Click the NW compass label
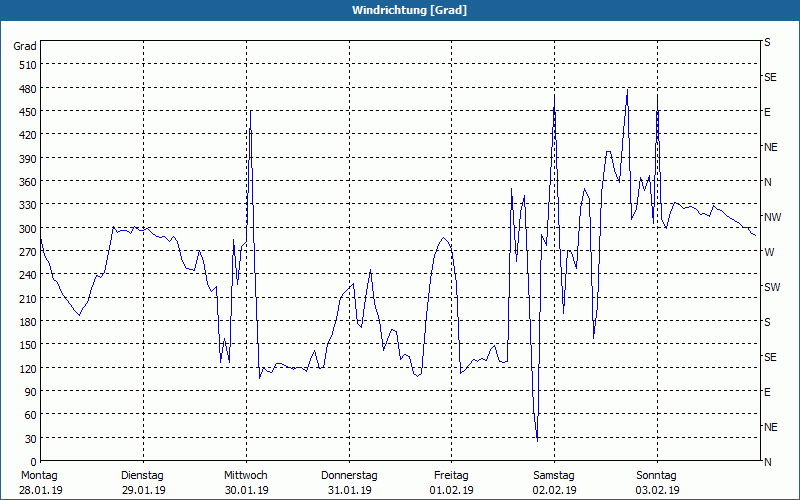 pyautogui.click(x=772, y=217)
